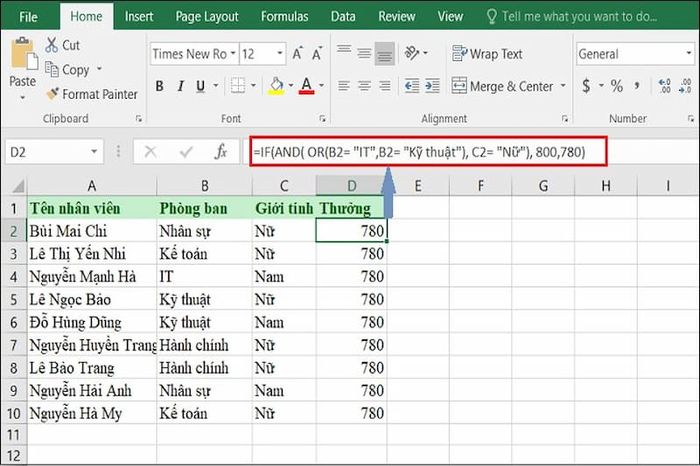Decrease indent
700x466 pixels.
(x=412, y=86)
